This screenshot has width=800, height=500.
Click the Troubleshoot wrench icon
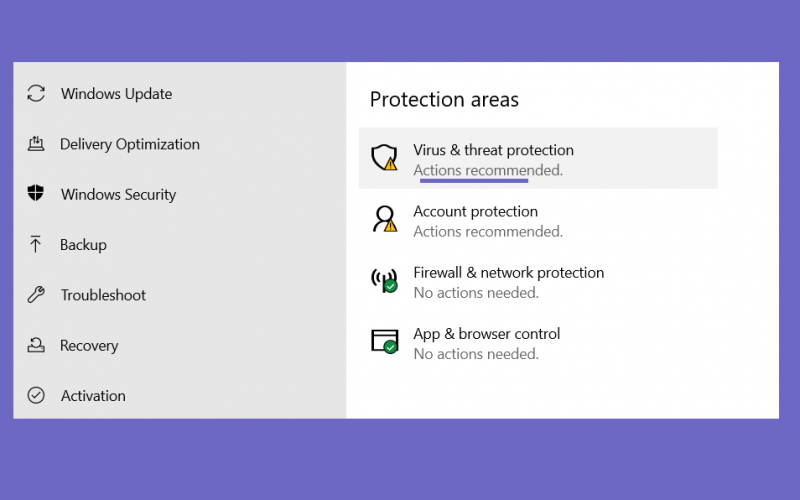(x=36, y=294)
